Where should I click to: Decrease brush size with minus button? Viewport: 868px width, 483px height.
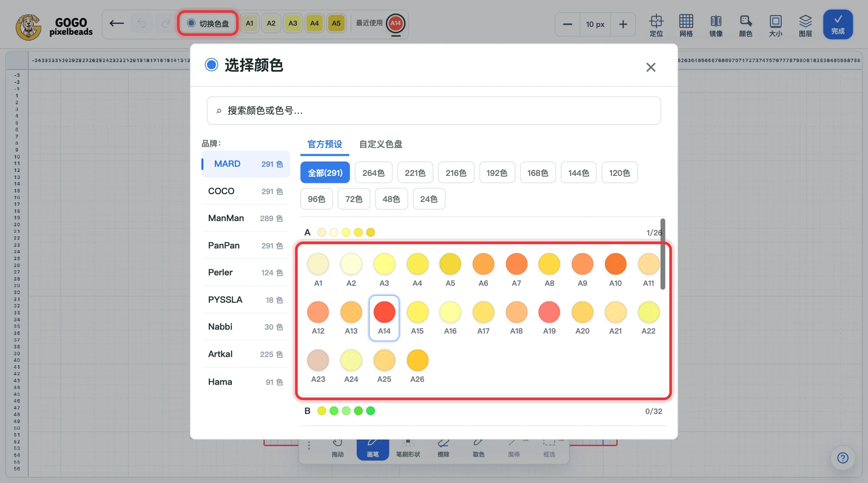coord(567,24)
